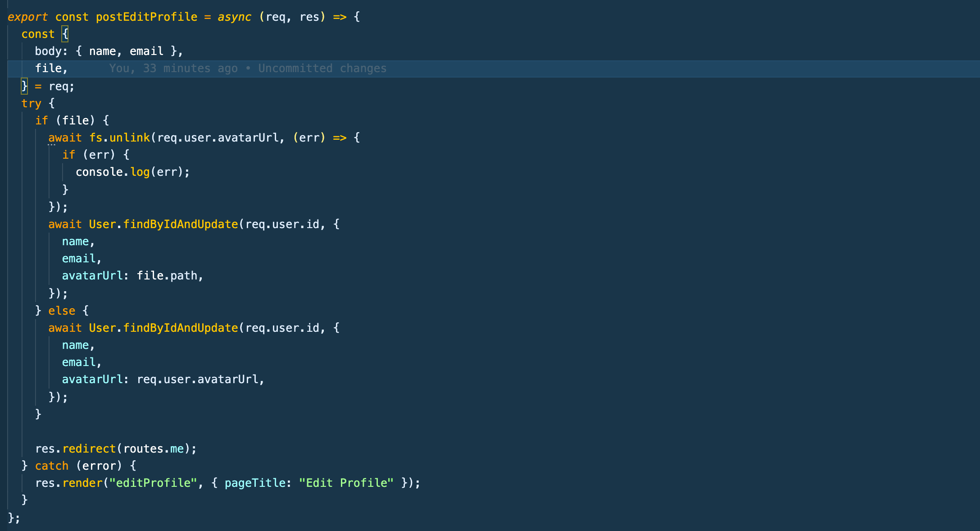Click the redirect method name

point(89,449)
